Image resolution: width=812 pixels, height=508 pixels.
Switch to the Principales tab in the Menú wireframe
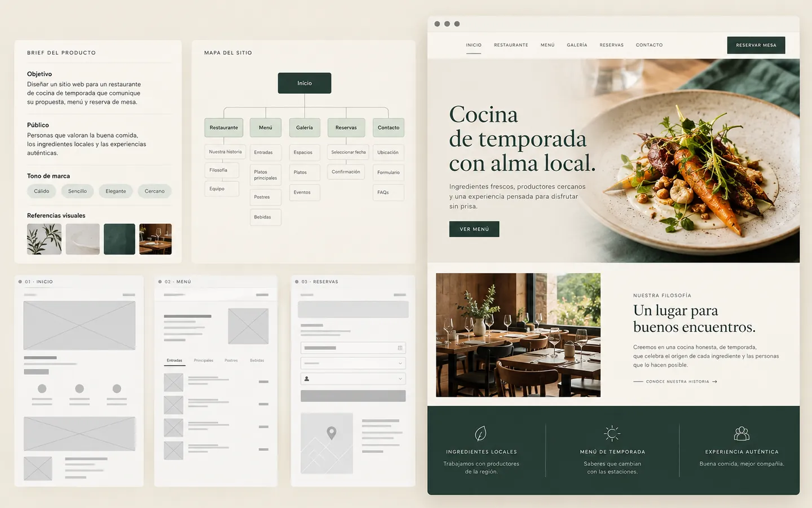(204, 360)
